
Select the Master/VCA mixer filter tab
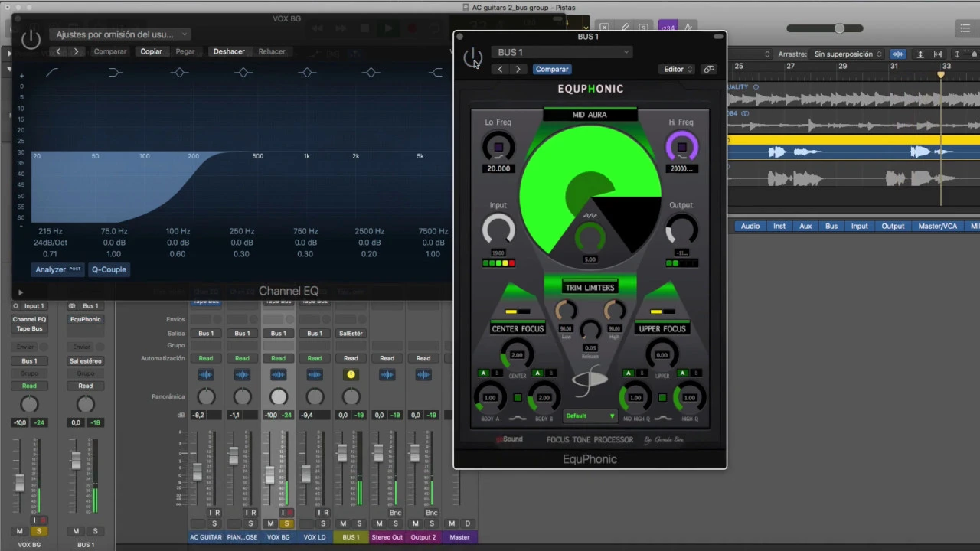coord(938,227)
